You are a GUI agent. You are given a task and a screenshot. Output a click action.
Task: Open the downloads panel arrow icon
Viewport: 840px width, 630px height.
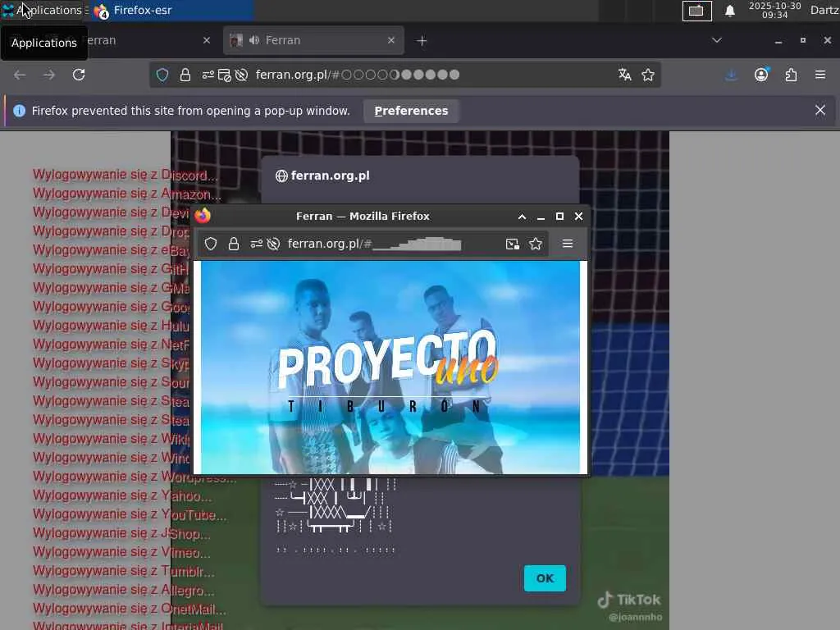point(731,75)
